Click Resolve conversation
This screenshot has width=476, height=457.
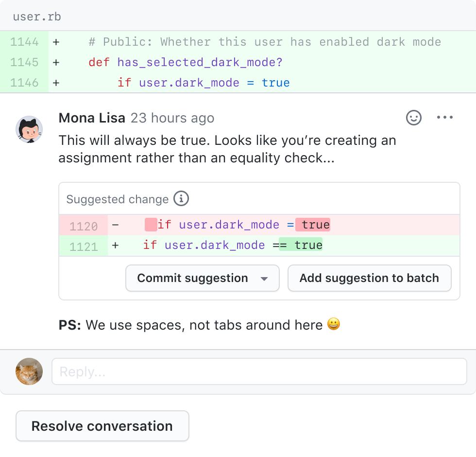102,426
